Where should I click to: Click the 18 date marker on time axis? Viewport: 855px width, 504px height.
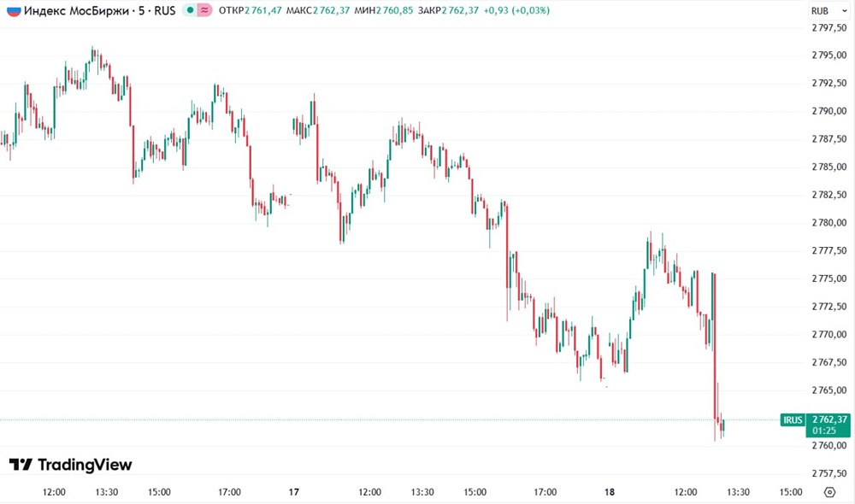point(609,492)
